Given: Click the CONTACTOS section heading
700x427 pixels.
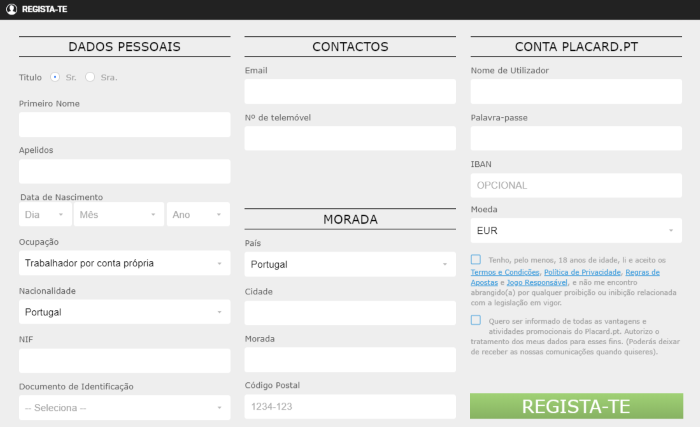Looking at the screenshot, I should pyautogui.click(x=350, y=46).
